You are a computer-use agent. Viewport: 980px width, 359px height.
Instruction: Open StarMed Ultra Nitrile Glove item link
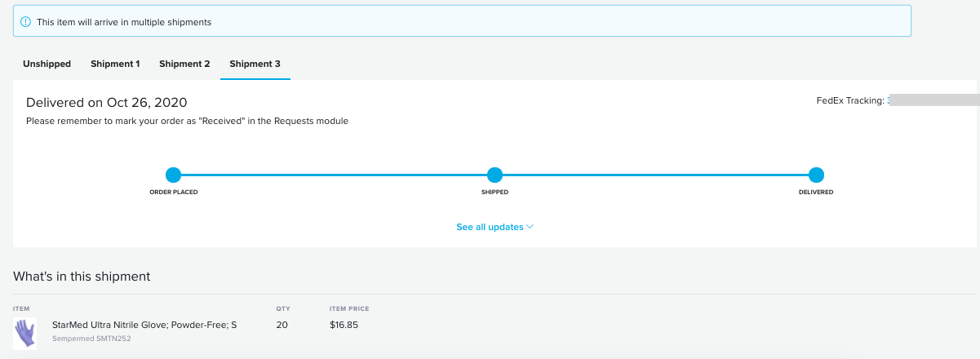[x=144, y=325]
